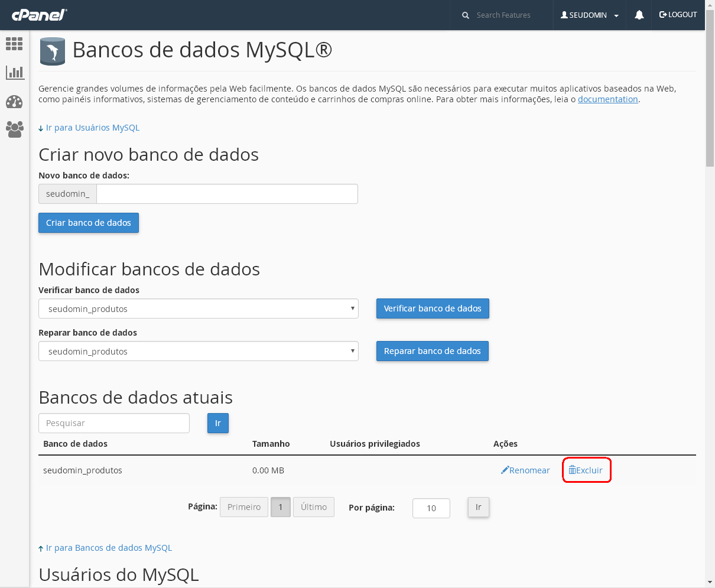Rename the seudomin_produtos database via Renomear
Screen dimensions: 715x588
pos(525,470)
